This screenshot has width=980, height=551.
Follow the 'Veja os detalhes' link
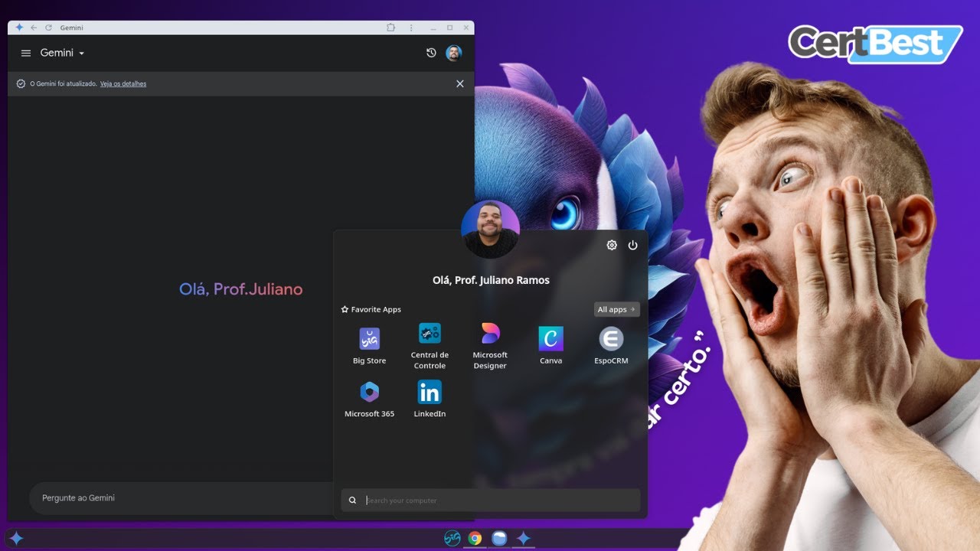[123, 83]
